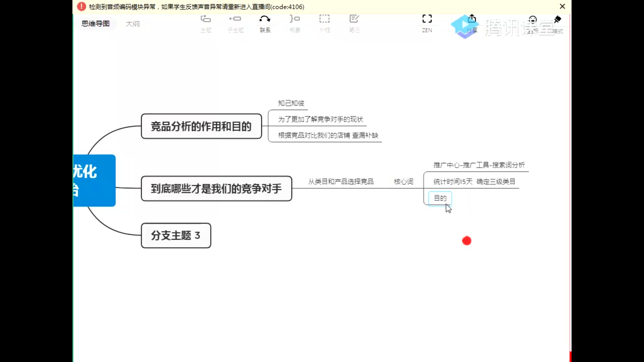
Task: Click the 从类目和产品选择竞品 subtopic
Action: pos(341,182)
